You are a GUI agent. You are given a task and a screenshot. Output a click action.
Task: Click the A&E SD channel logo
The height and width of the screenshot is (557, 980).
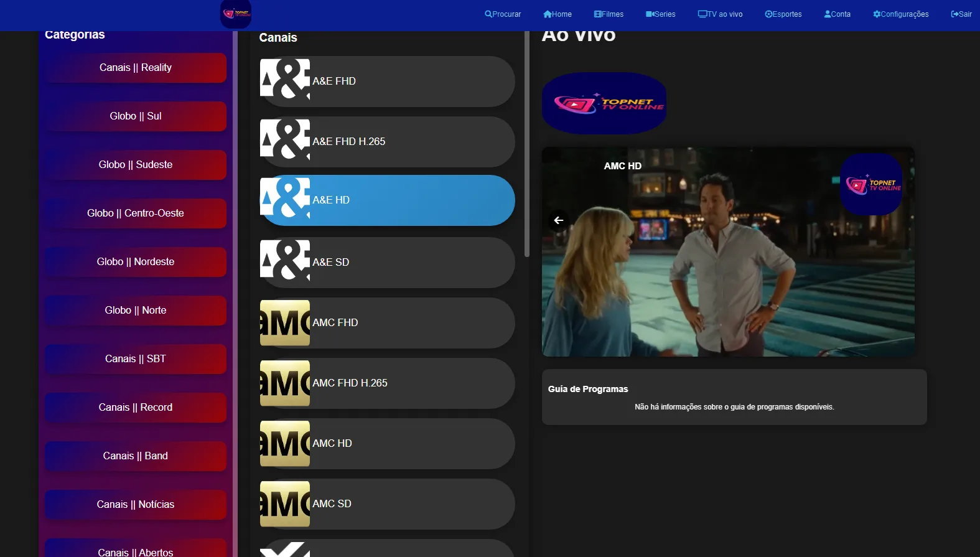[284, 261]
